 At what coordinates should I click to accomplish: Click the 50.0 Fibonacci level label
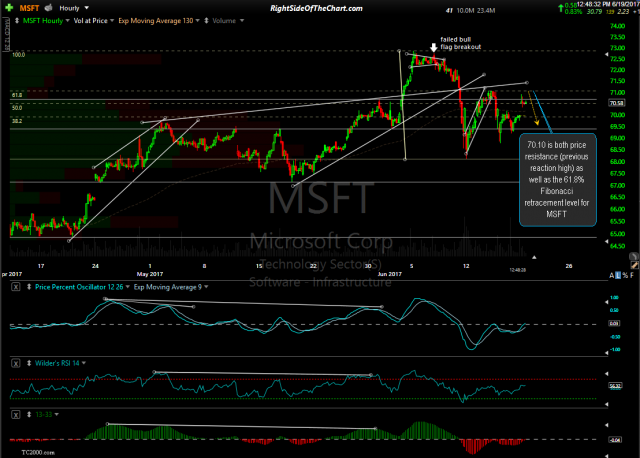tap(17, 108)
